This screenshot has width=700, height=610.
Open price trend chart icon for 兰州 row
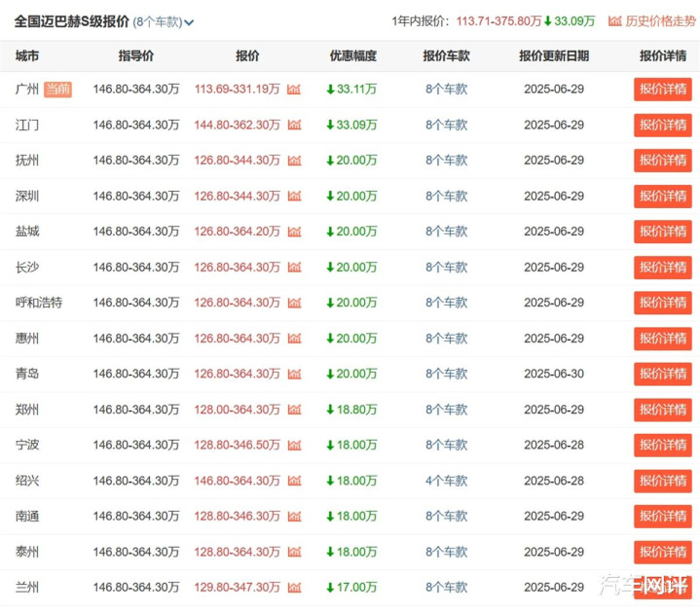(294, 588)
